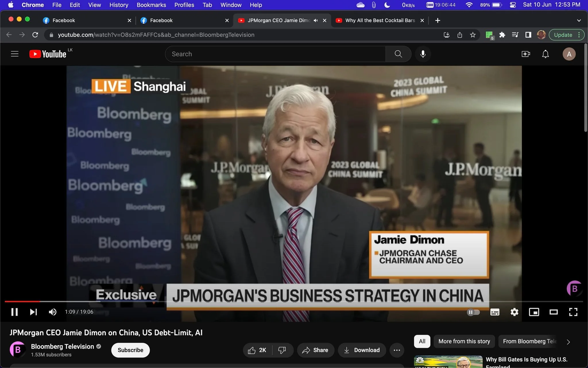The height and width of the screenshot is (368, 588).
Task: Open the Bookmarks menu in menu bar
Action: pyautogui.click(x=151, y=5)
